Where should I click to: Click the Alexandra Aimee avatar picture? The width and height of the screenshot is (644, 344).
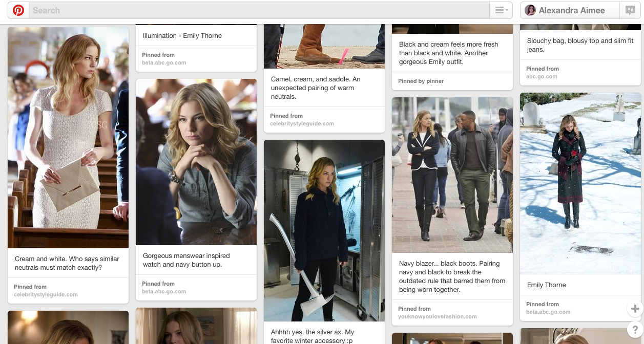point(530,10)
